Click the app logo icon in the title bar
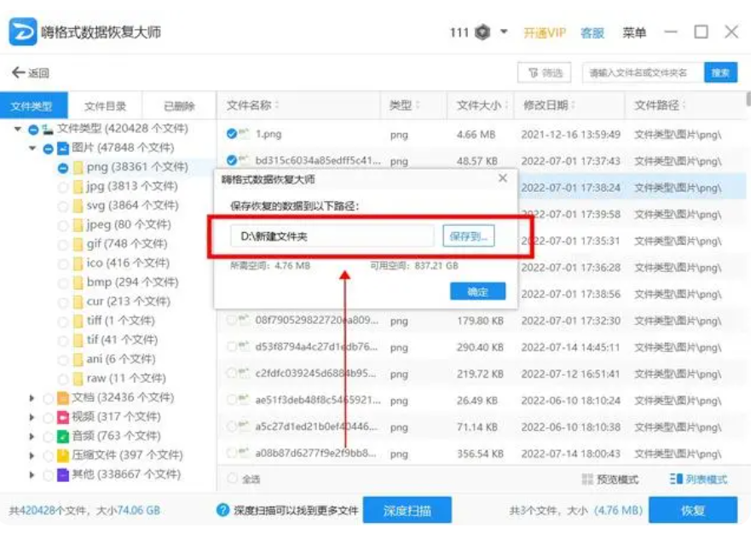The height and width of the screenshot is (533, 756). (22, 32)
